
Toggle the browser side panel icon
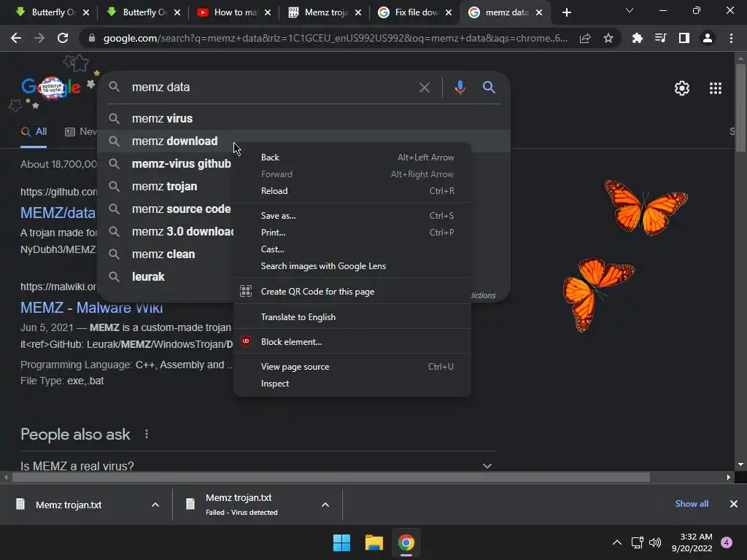tap(684, 38)
